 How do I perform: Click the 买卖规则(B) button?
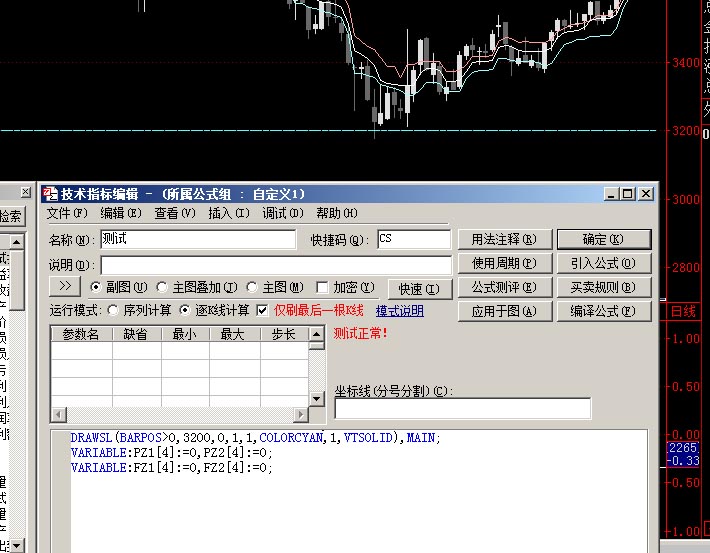[604, 287]
